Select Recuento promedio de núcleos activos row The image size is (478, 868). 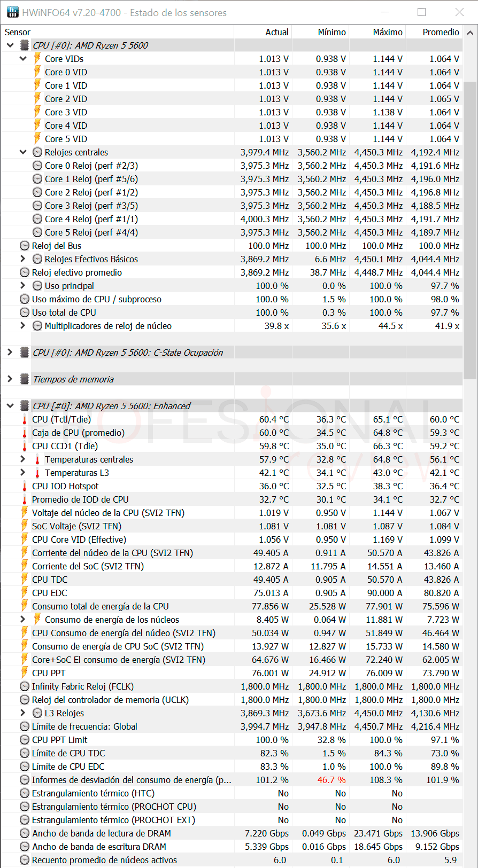pyautogui.click(x=232, y=860)
